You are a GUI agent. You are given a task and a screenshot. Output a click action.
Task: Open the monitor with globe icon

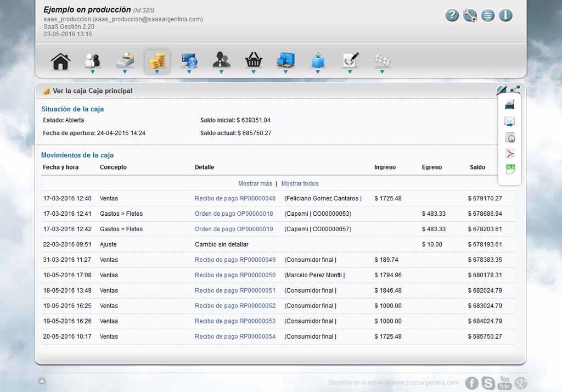[189, 60]
